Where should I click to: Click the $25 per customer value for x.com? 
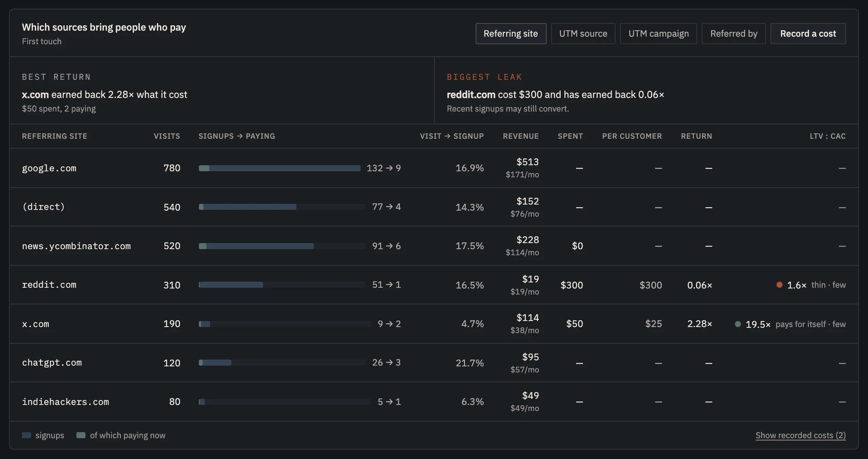pos(653,324)
